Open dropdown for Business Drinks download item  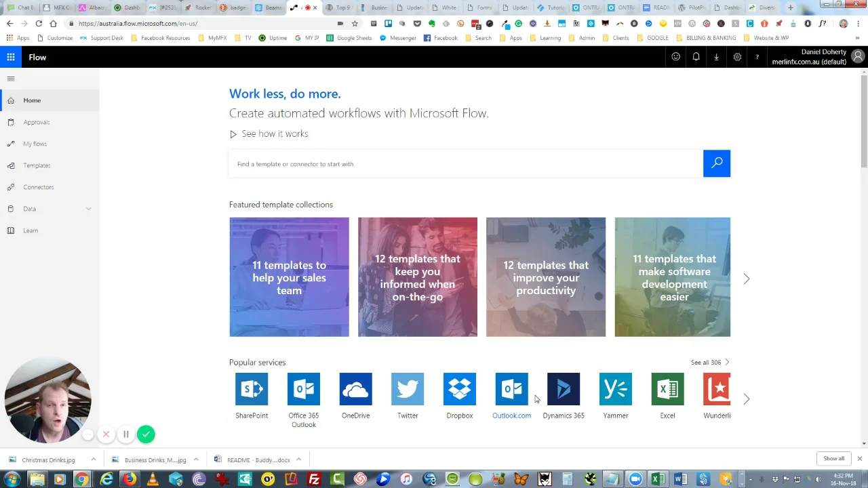[x=196, y=460]
